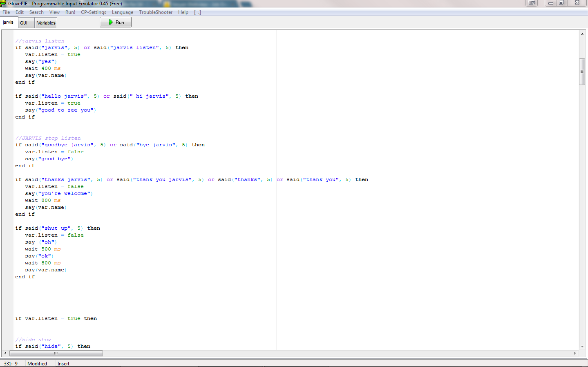The height and width of the screenshot is (367, 588).
Task: Click the down arrow of the vertical scrollbar
Action: tap(583, 346)
